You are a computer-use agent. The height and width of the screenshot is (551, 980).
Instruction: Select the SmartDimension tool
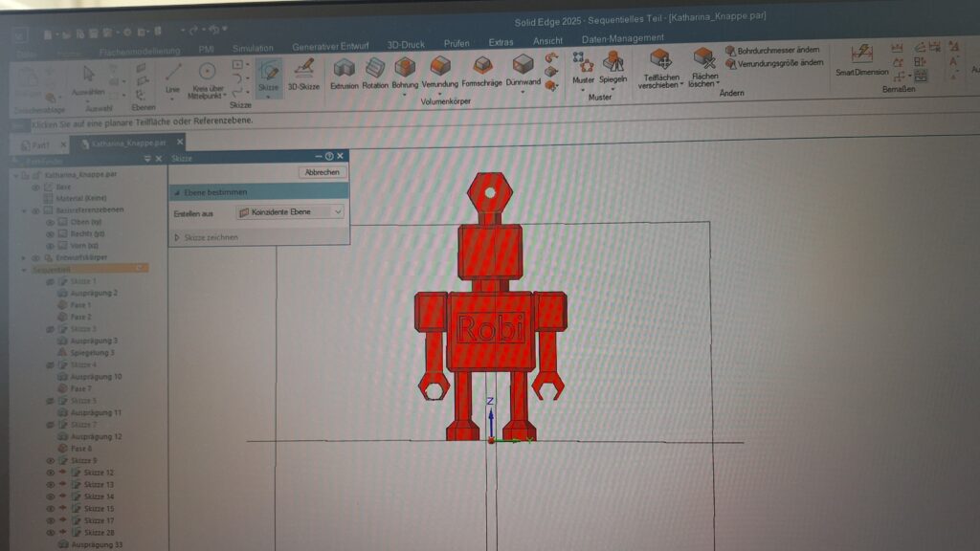[861, 56]
